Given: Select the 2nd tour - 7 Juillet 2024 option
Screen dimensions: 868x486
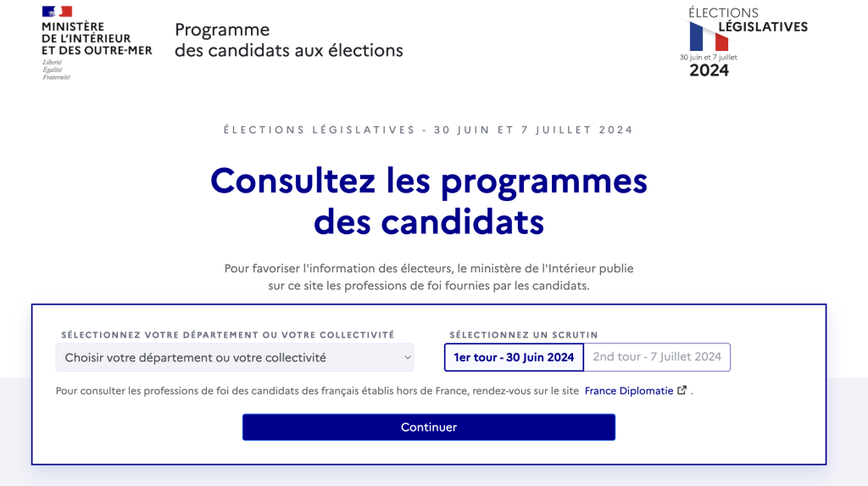Looking at the screenshot, I should point(657,357).
